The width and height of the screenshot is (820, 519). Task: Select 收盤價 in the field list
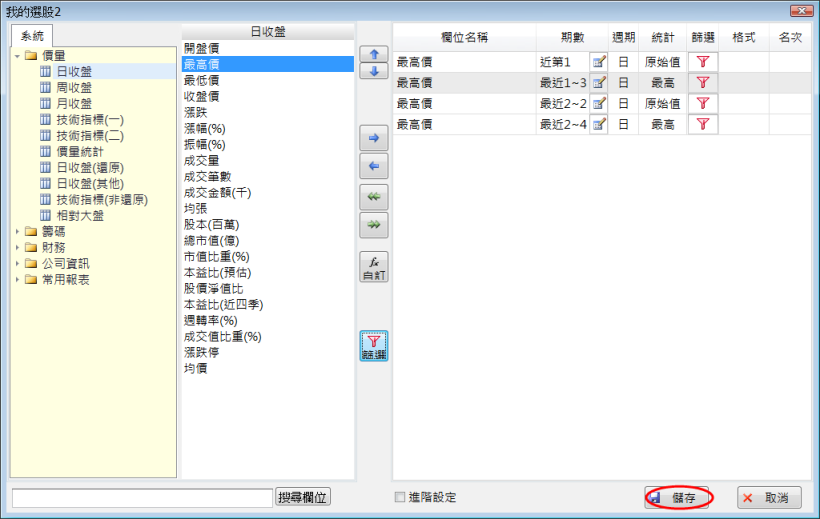(202, 96)
